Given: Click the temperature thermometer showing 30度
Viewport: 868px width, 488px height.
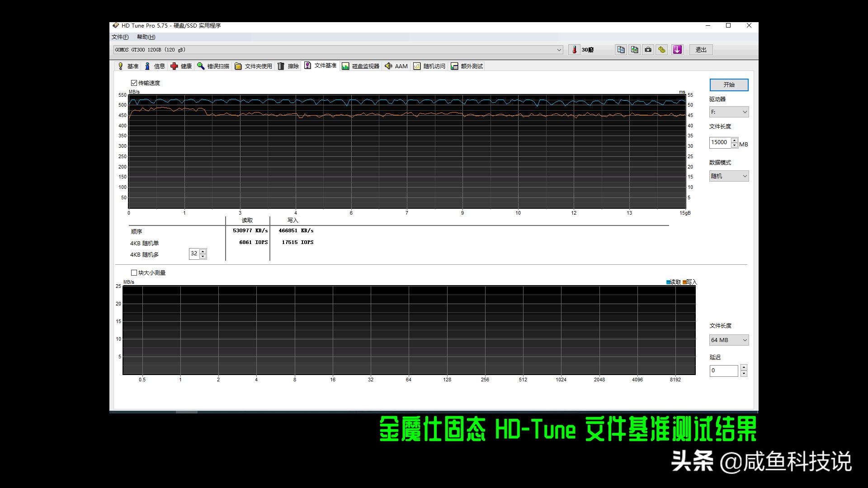Looking at the screenshot, I should tap(574, 50).
